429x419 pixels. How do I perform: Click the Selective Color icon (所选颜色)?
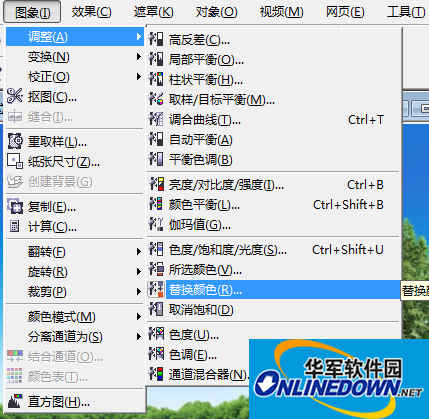point(156,269)
